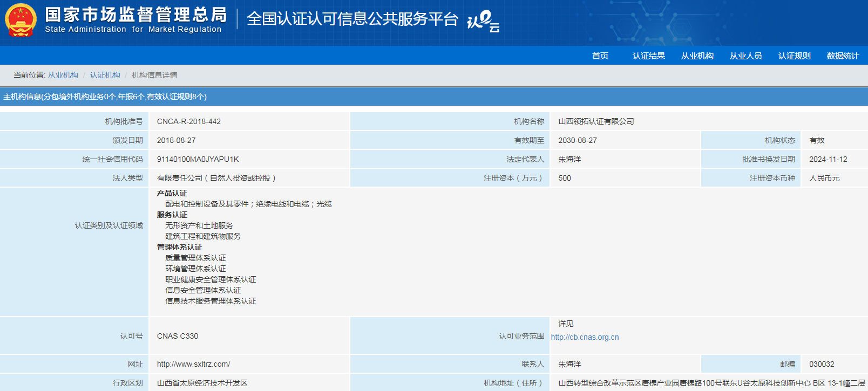Click the approval number CNCA-R-2018-442
Screen dimensions: 868x391
click(188, 121)
